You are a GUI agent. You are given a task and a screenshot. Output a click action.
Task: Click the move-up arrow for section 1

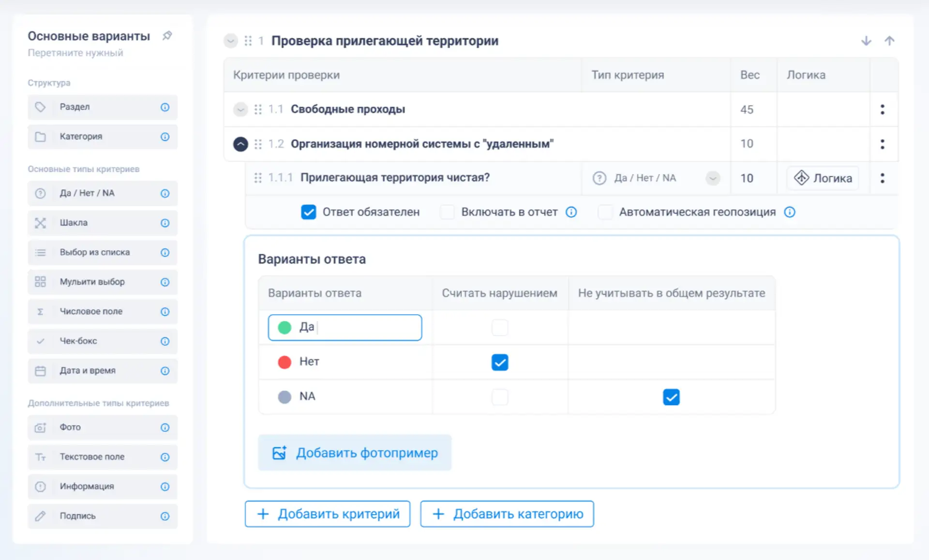889,41
